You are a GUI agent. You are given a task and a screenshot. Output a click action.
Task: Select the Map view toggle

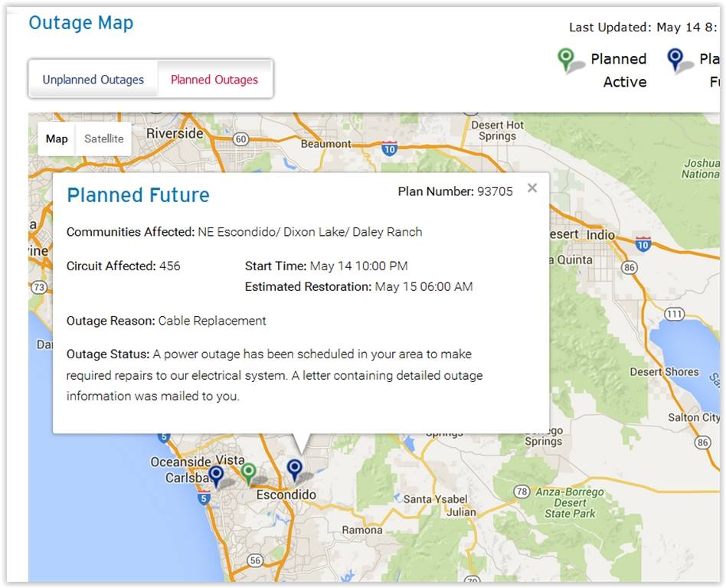(x=57, y=139)
